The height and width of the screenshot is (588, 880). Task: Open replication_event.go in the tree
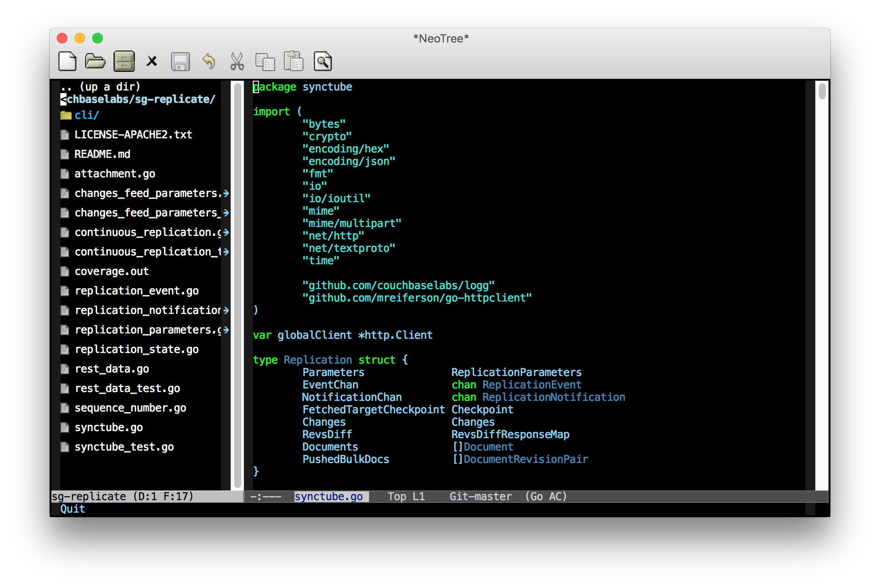(x=137, y=291)
